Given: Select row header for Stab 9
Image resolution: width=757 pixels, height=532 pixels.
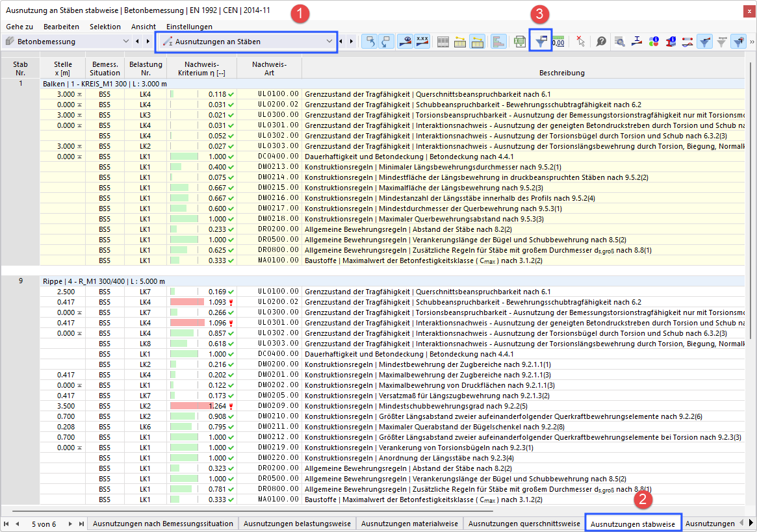Looking at the screenshot, I should pos(20,281).
